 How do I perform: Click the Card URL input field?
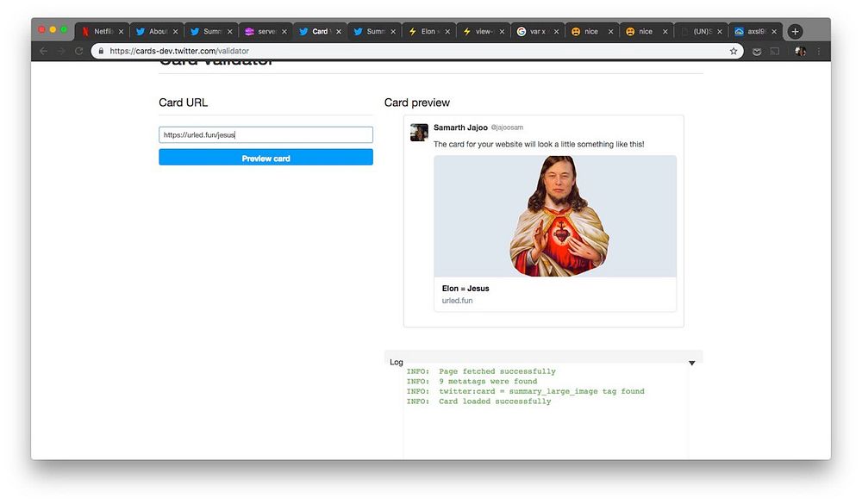tap(265, 134)
